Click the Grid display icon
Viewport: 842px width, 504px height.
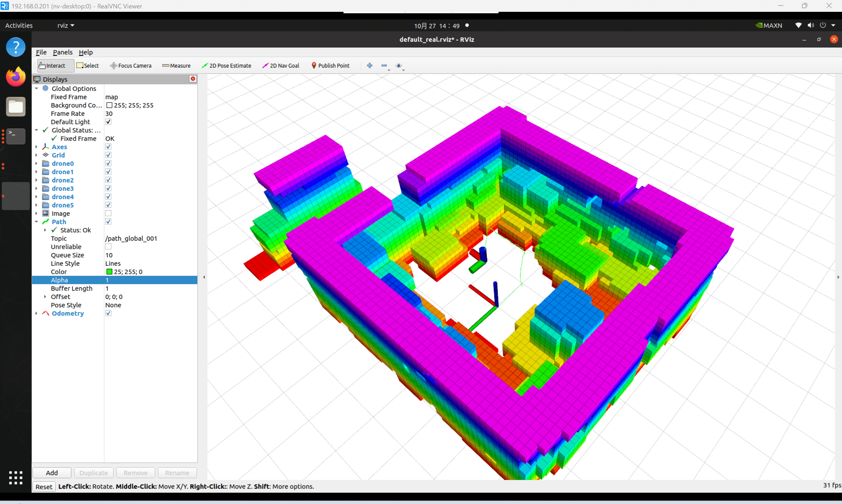pyautogui.click(x=46, y=155)
